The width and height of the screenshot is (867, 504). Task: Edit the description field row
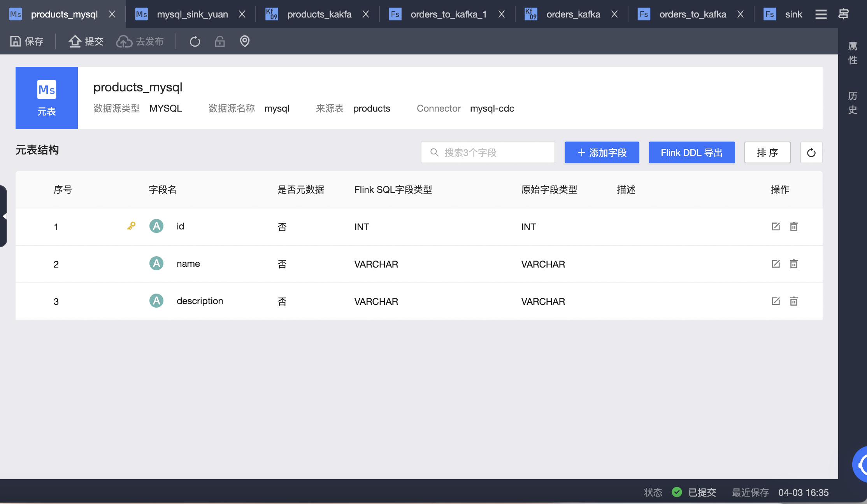pyautogui.click(x=776, y=301)
